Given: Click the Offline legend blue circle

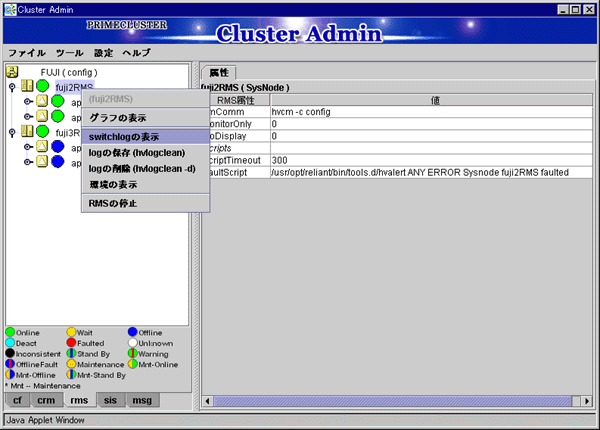Looking at the screenshot, I should [x=133, y=332].
